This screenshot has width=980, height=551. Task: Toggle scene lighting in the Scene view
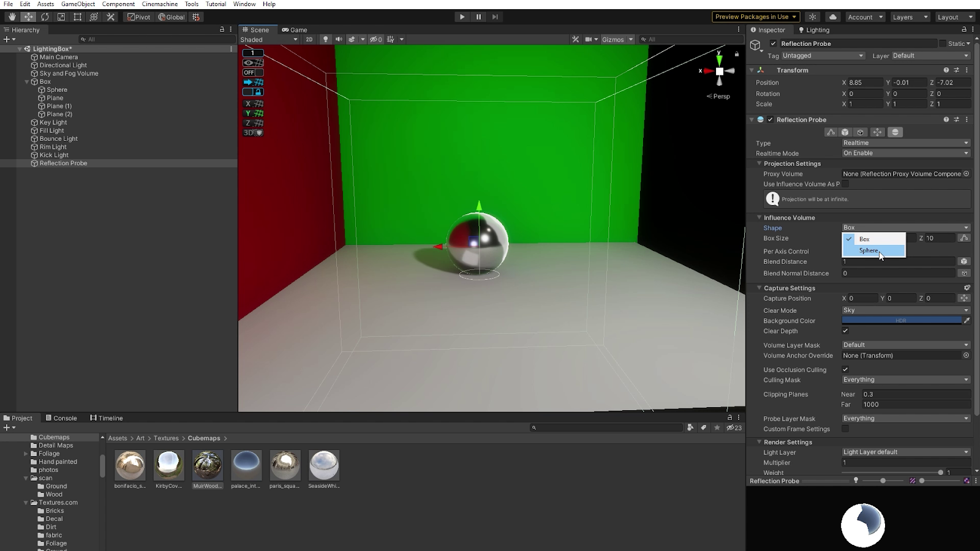tap(325, 39)
